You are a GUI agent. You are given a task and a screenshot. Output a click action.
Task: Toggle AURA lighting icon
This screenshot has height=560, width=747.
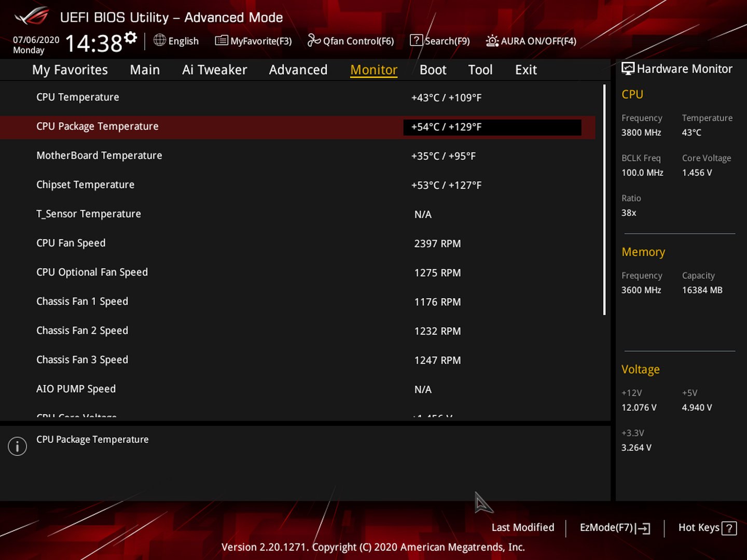[492, 40]
